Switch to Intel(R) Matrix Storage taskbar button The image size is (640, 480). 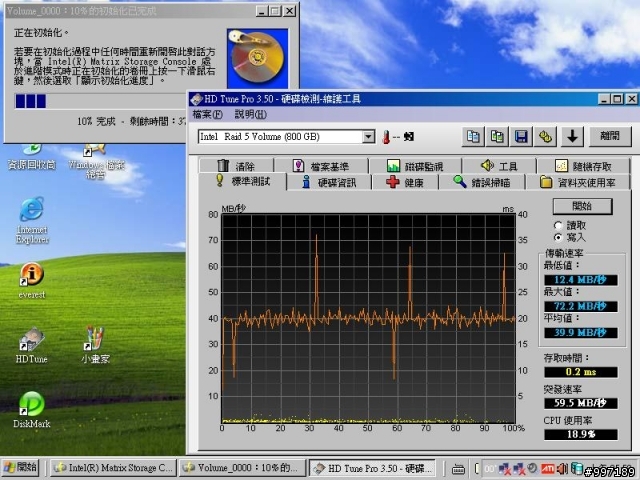click(x=113, y=468)
